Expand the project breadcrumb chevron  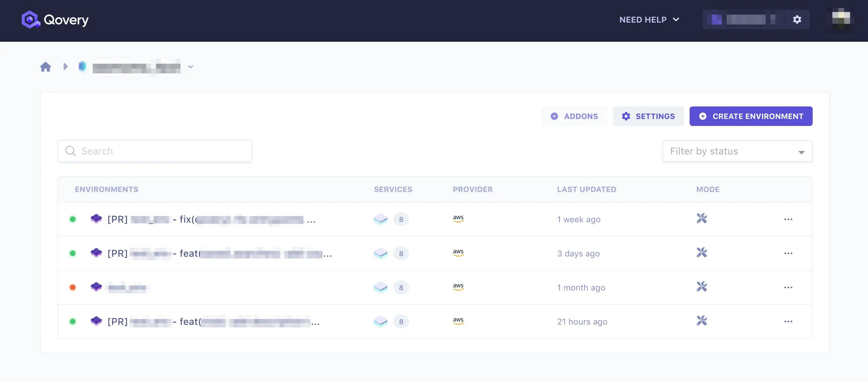point(190,67)
